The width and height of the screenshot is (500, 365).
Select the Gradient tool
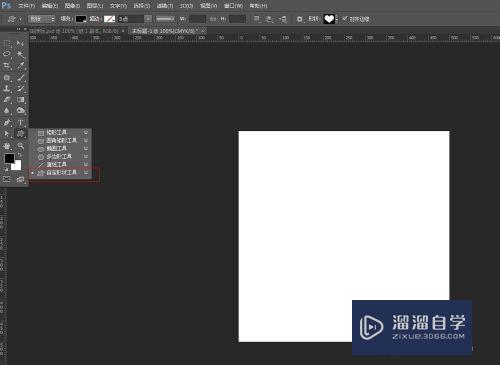(x=21, y=100)
